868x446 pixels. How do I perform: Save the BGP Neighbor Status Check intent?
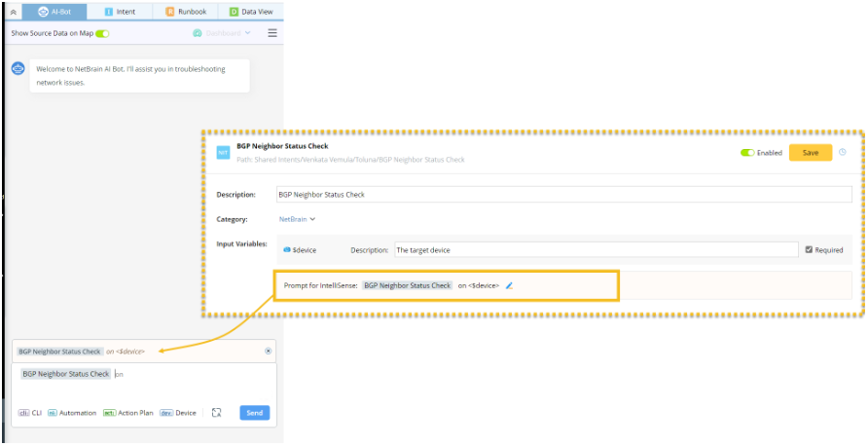point(811,153)
